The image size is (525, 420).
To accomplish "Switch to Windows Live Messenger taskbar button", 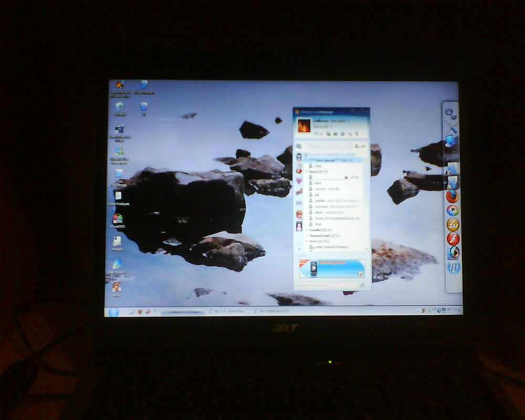I will click(183, 312).
